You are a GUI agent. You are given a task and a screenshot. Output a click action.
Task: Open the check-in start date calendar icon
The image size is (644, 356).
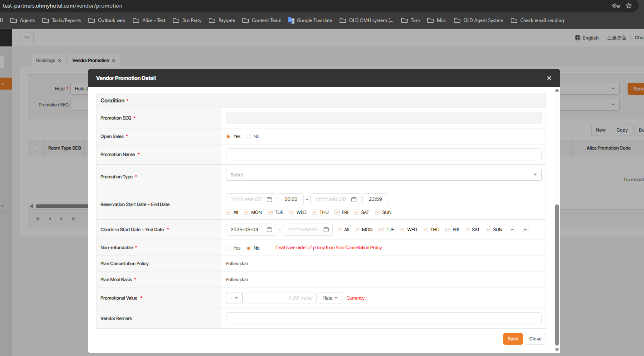(269, 230)
